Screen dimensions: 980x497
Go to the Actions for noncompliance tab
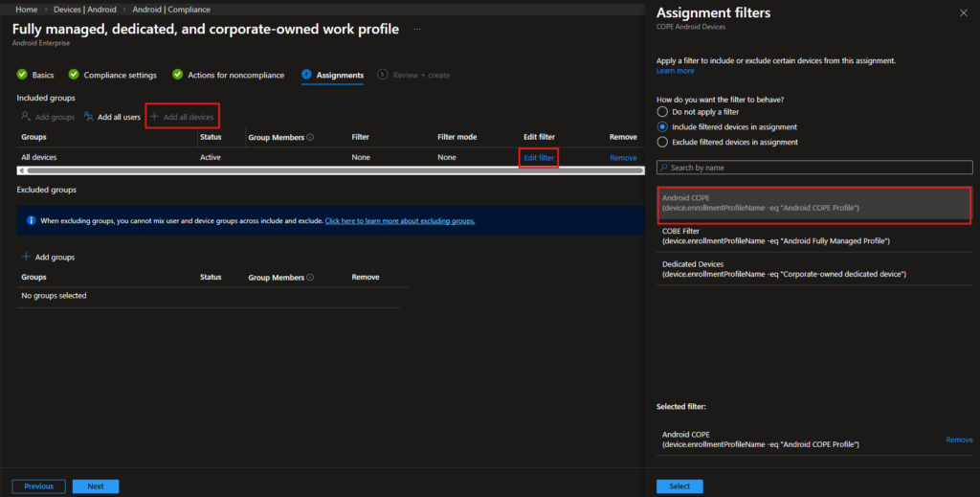coord(236,75)
